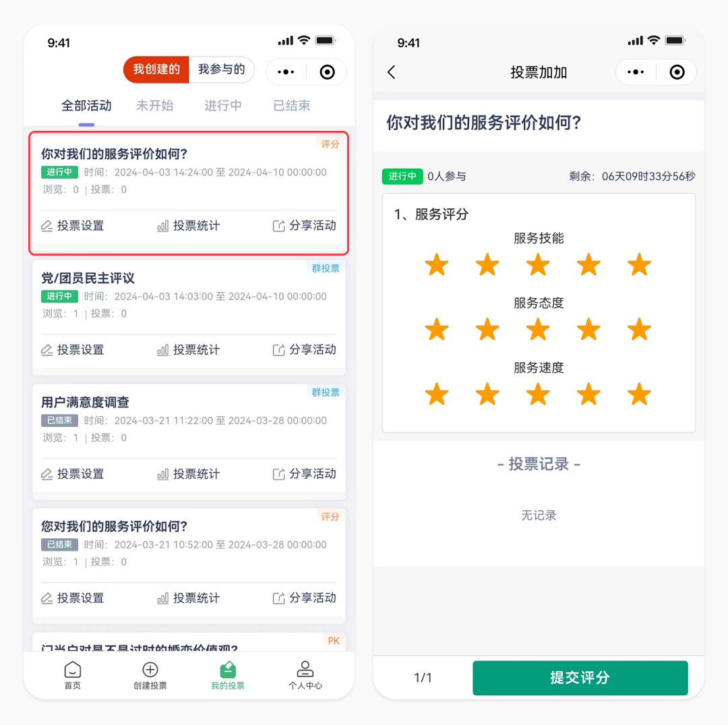Tap the 创建投票 plus icon
This screenshot has width=728, height=725.
point(150,670)
